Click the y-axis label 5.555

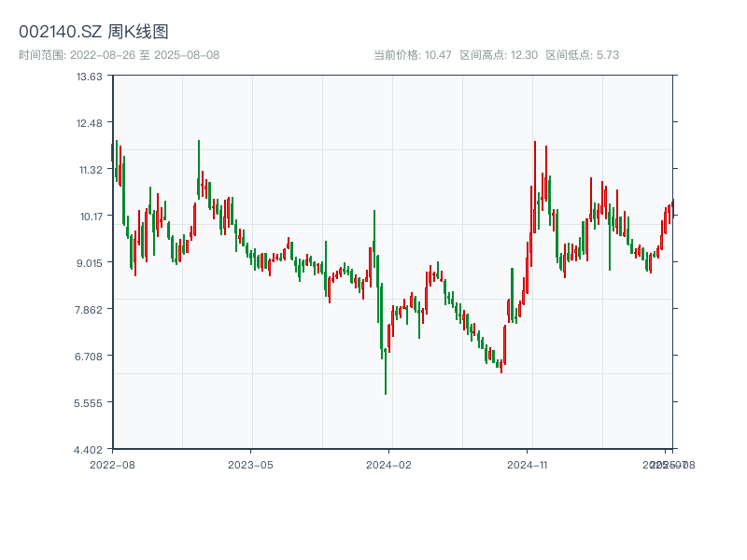tap(88, 403)
